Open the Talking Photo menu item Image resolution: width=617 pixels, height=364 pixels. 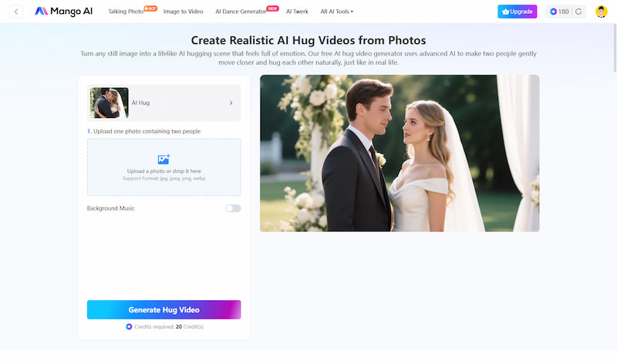tap(126, 12)
